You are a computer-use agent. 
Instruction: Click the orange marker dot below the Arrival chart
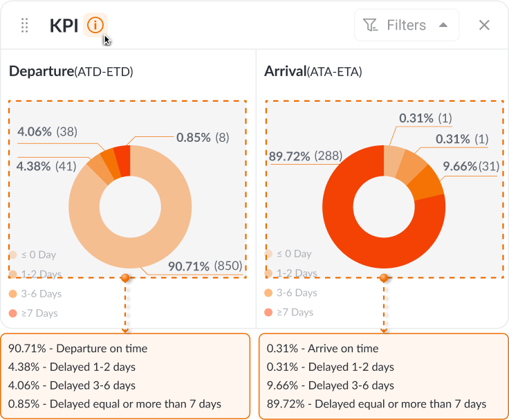[383, 277]
